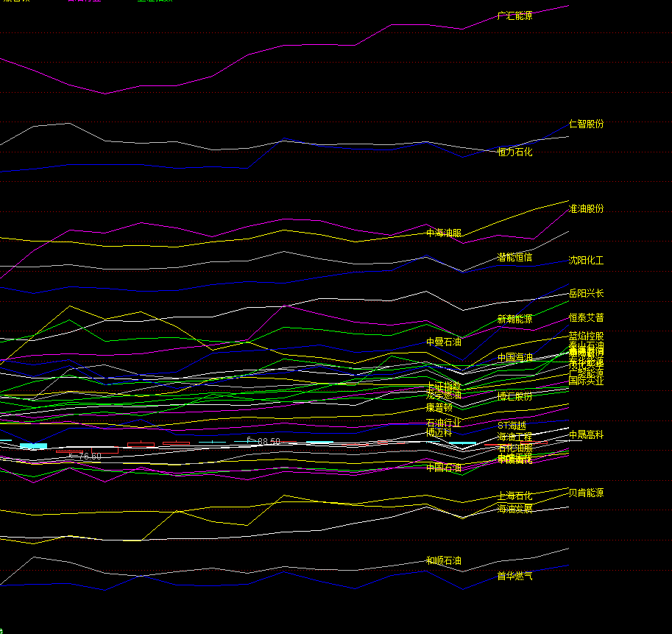
Task: Select the 广汇能源 line label
Action: point(514,16)
